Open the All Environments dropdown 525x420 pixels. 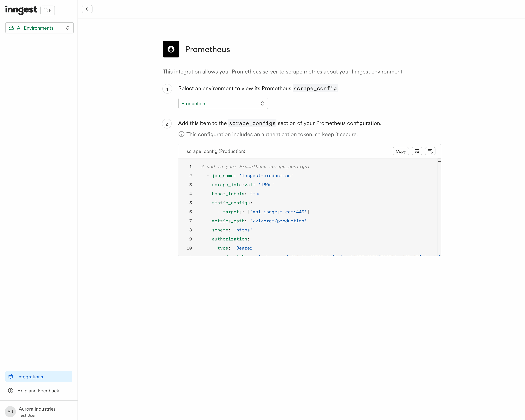[x=39, y=28]
